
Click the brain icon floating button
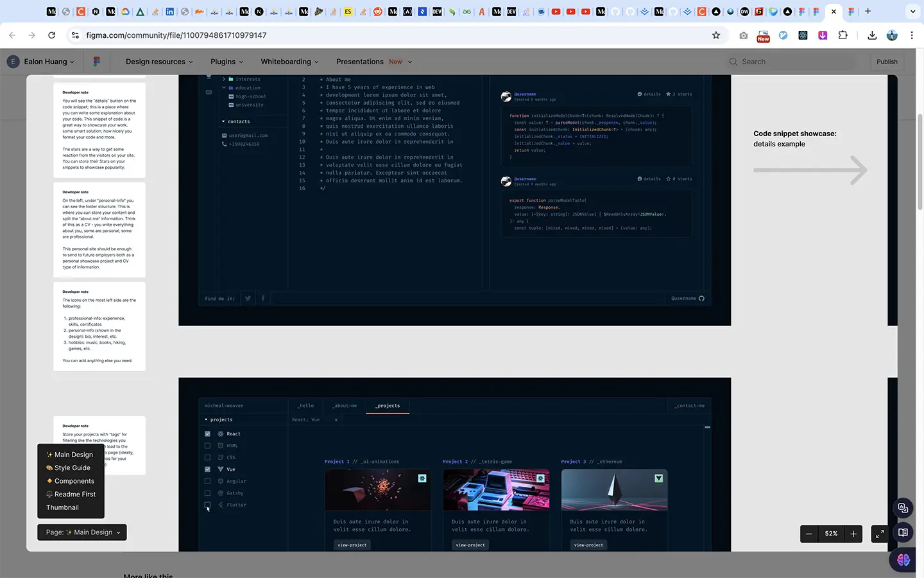(903, 560)
